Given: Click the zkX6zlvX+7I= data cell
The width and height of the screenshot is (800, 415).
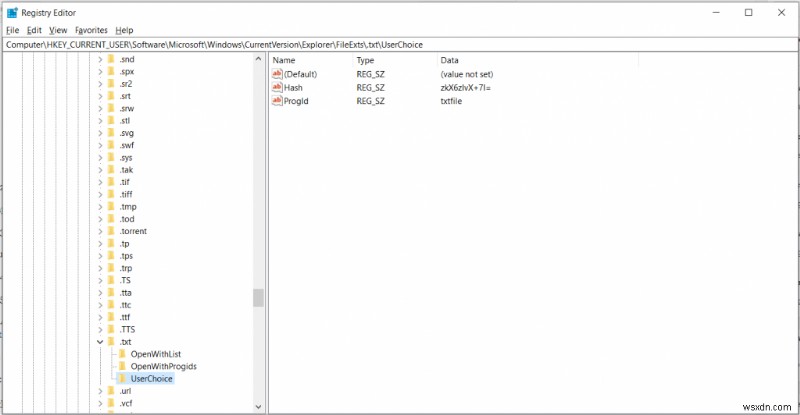Looking at the screenshot, I should [465, 87].
